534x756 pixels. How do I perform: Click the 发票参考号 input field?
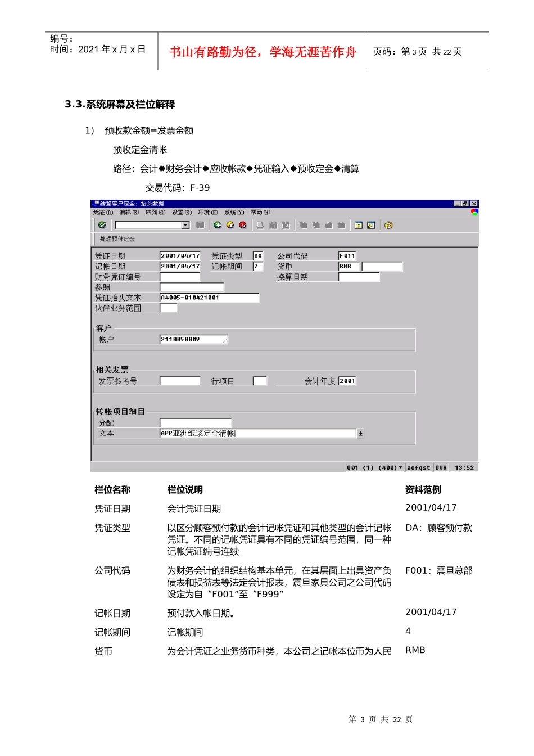[x=180, y=381]
